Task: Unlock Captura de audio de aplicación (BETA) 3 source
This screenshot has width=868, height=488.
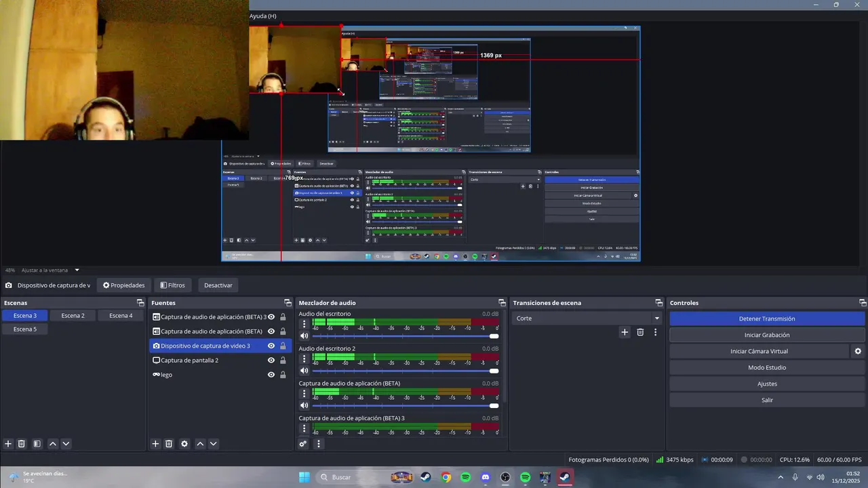Action: pos(283,317)
